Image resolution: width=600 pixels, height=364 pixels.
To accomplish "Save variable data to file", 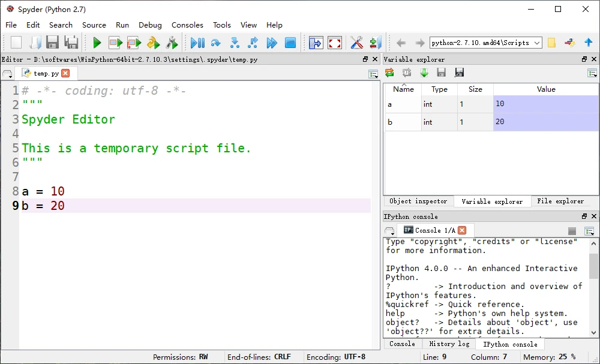I will 441,73.
